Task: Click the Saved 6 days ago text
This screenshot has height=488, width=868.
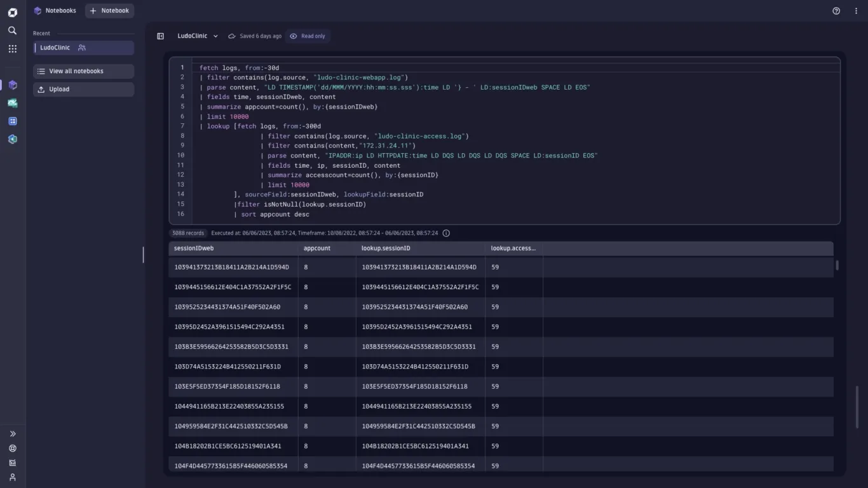Action: (261, 36)
